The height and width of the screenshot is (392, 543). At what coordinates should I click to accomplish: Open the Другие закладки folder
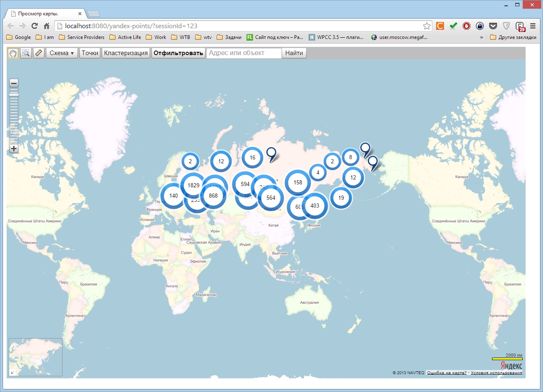pyautogui.click(x=513, y=37)
